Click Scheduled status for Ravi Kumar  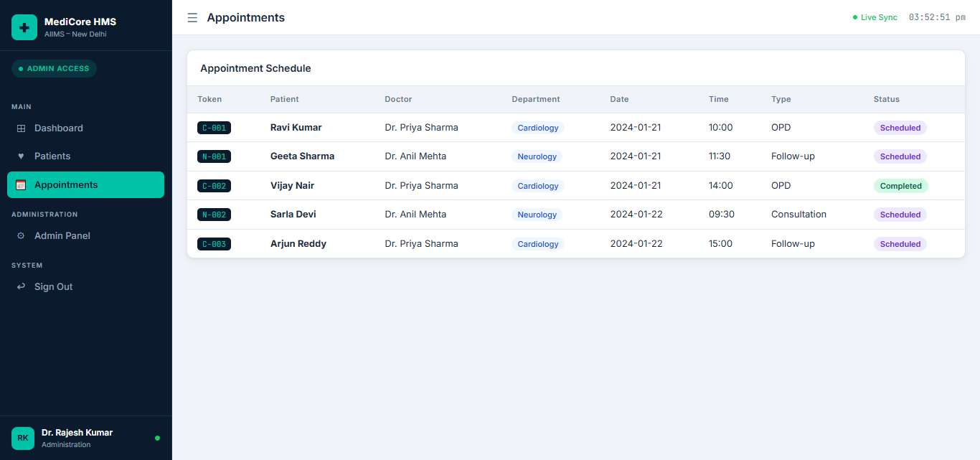point(900,128)
